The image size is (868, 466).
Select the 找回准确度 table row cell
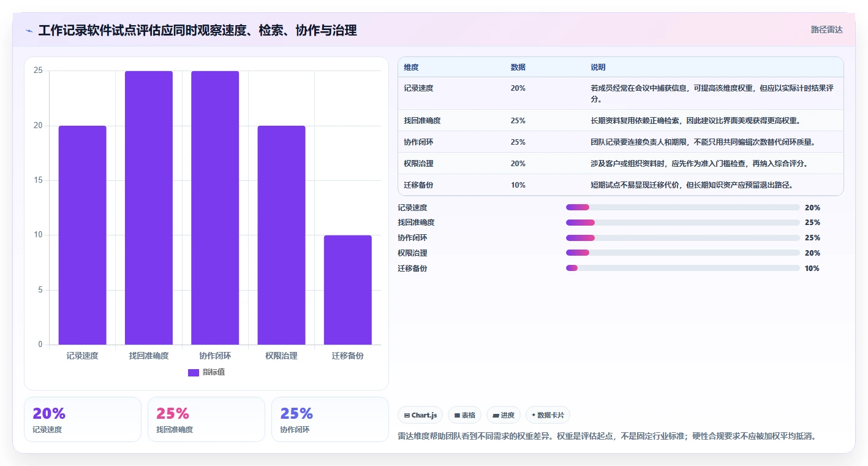click(422, 121)
